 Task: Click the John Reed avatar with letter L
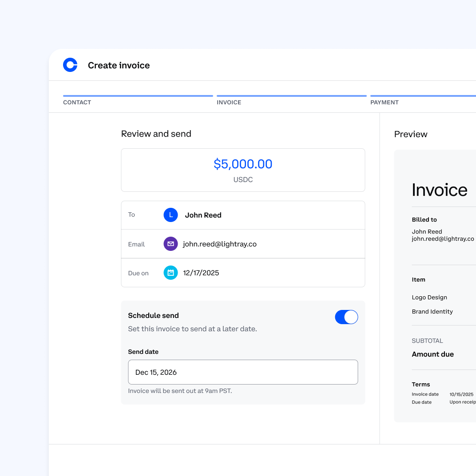click(171, 215)
